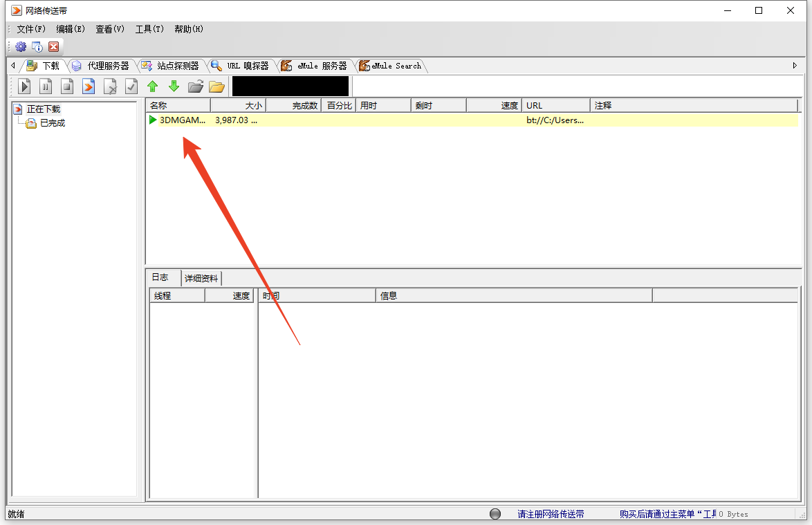Switch to the eMule 服务器 tab
Screen dimensions: 812x525
click(x=315, y=66)
